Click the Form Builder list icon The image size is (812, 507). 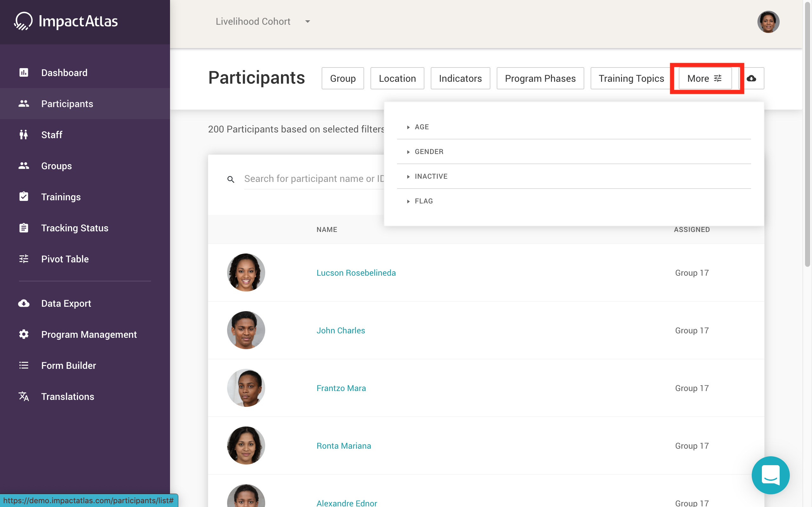(23, 365)
